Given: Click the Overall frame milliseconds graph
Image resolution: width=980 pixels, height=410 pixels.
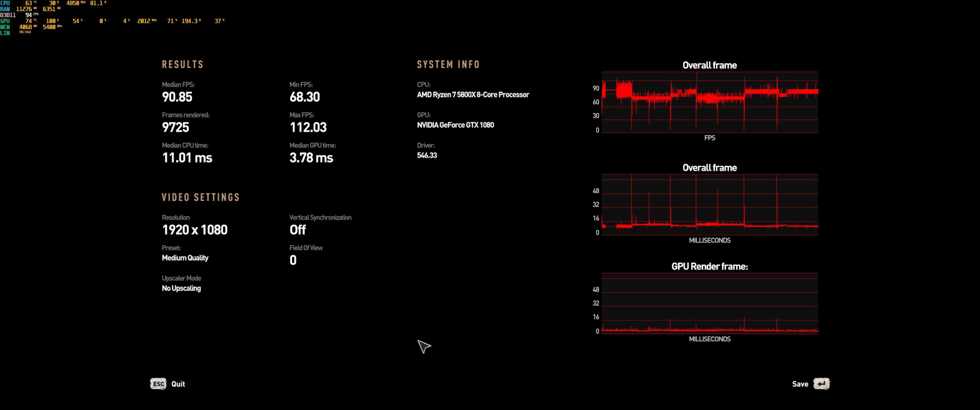Looking at the screenshot, I should coord(710,205).
